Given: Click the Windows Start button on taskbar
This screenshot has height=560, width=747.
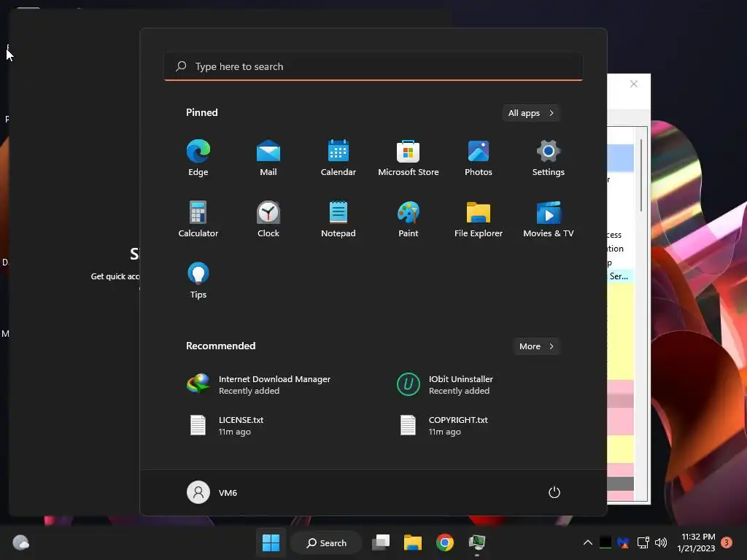Looking at the screenshot, I should click(x=271, y=542).
